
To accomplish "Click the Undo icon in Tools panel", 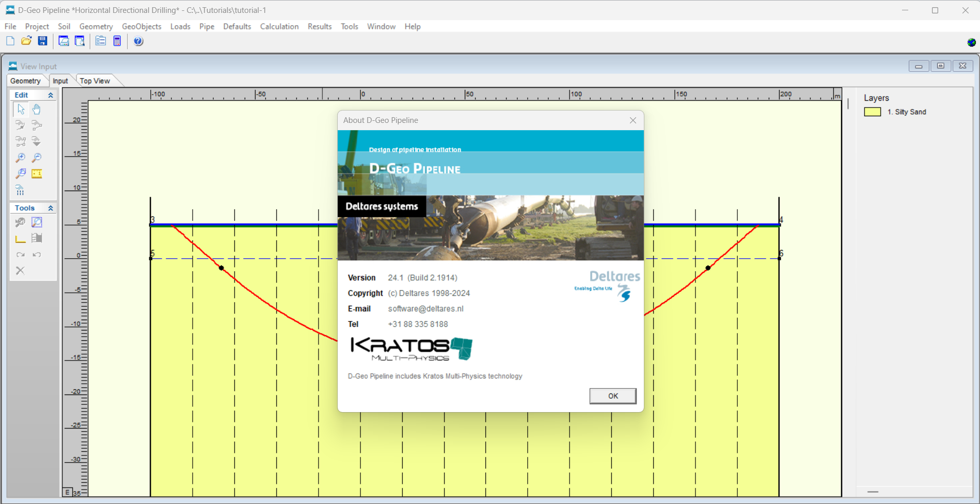I will (x=37, y=255).
